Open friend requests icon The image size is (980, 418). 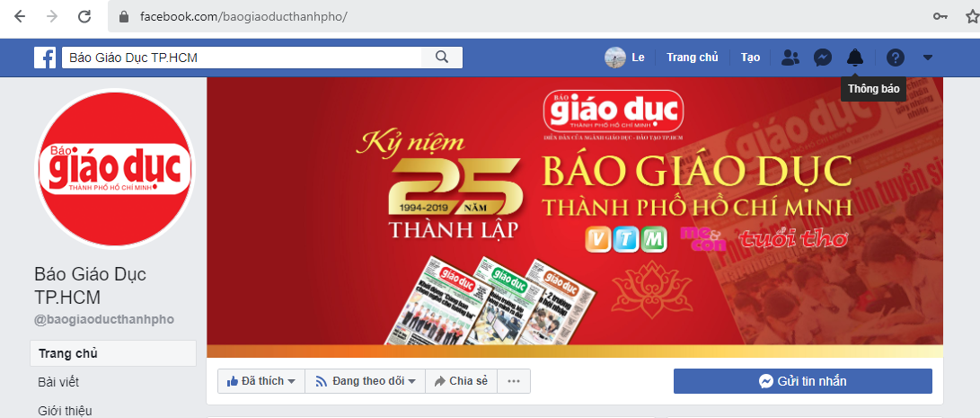click(790, 58)
